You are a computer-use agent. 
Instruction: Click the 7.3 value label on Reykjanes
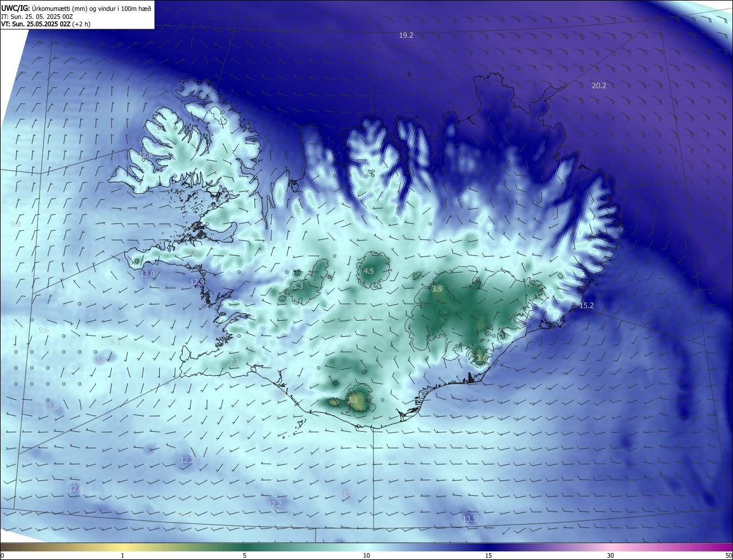pos(234,362)
